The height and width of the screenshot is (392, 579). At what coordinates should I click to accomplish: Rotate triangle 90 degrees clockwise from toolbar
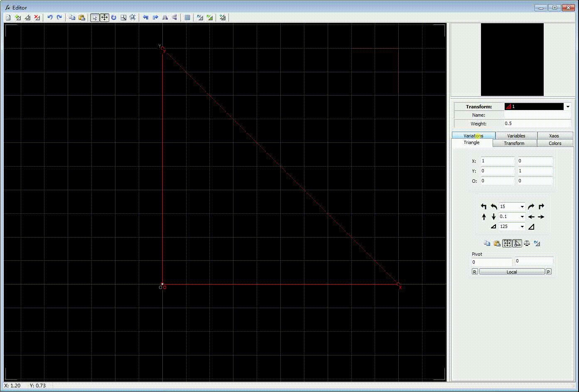pyautogui.click(x=155, y=17)
